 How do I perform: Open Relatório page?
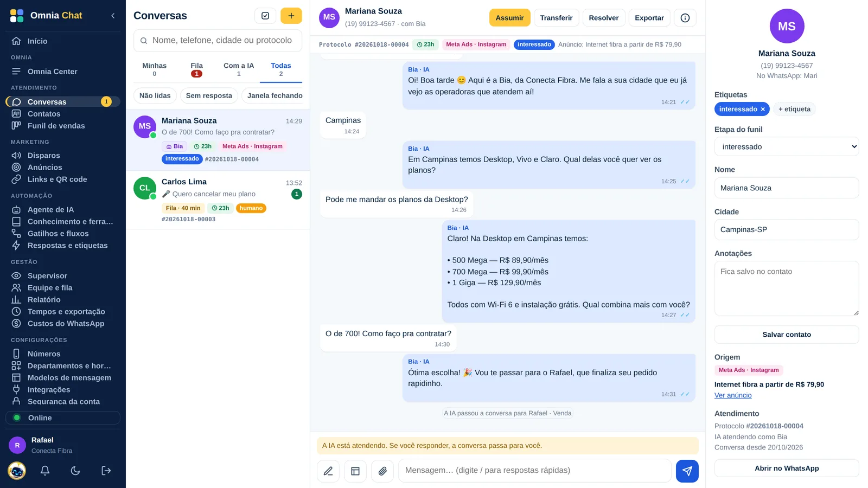coord(63,300)
